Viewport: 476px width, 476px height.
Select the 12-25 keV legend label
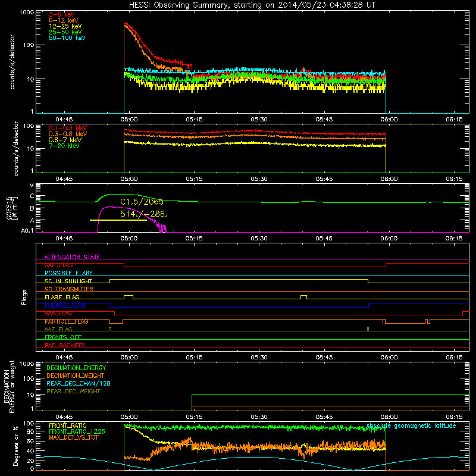(x=65, y=26)
